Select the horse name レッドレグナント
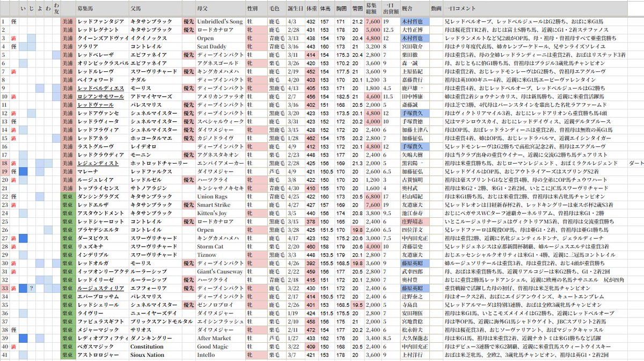This screenshot has width=644, height=361. tap(99, 30)
